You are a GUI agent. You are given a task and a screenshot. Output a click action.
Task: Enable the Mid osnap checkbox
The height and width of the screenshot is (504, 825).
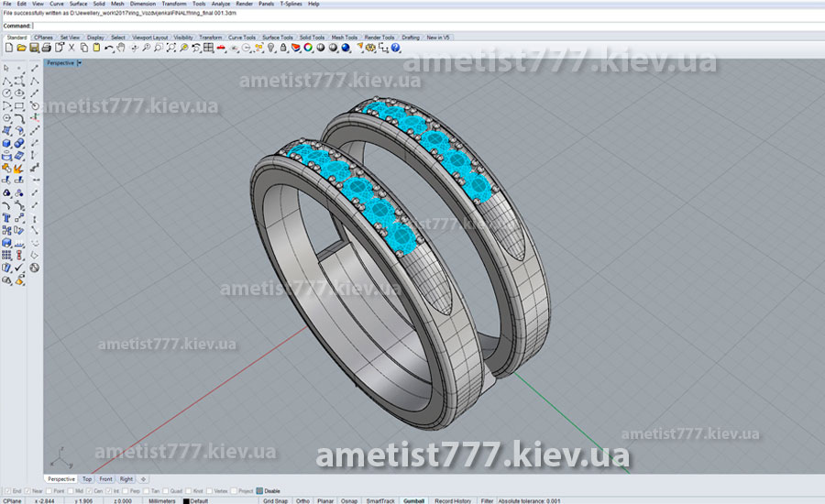71,491
